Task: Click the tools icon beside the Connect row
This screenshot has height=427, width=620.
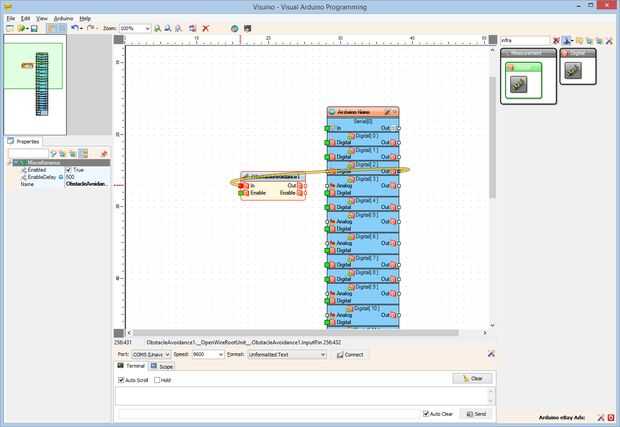Action: [x=491, y=354]
